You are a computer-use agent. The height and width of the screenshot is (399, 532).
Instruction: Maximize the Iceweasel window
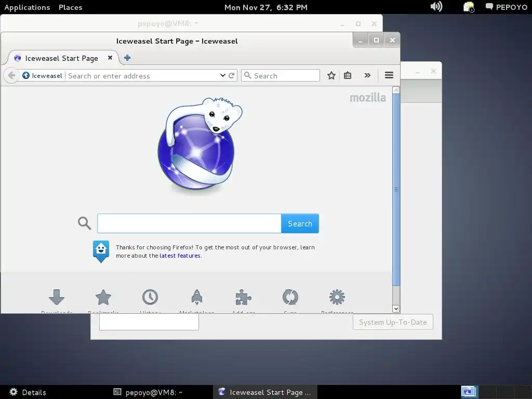tap(376, 41)
